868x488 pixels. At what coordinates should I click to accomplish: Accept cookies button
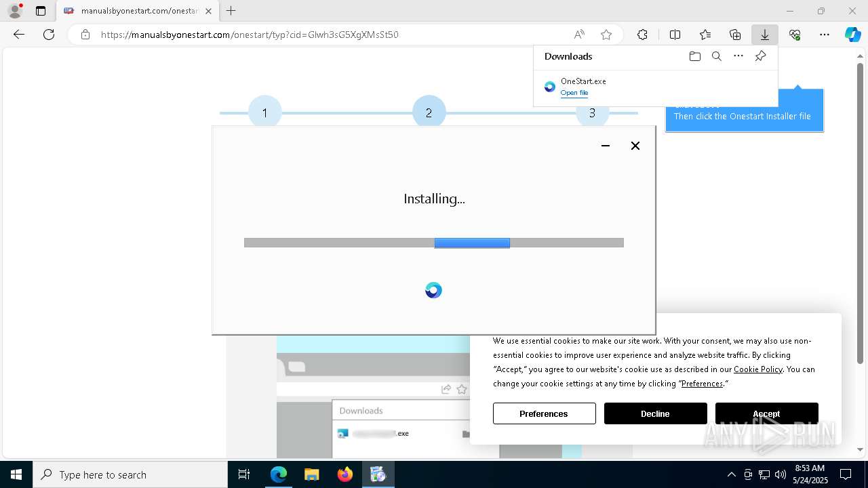pyautogui.click(x=766, y=413)
